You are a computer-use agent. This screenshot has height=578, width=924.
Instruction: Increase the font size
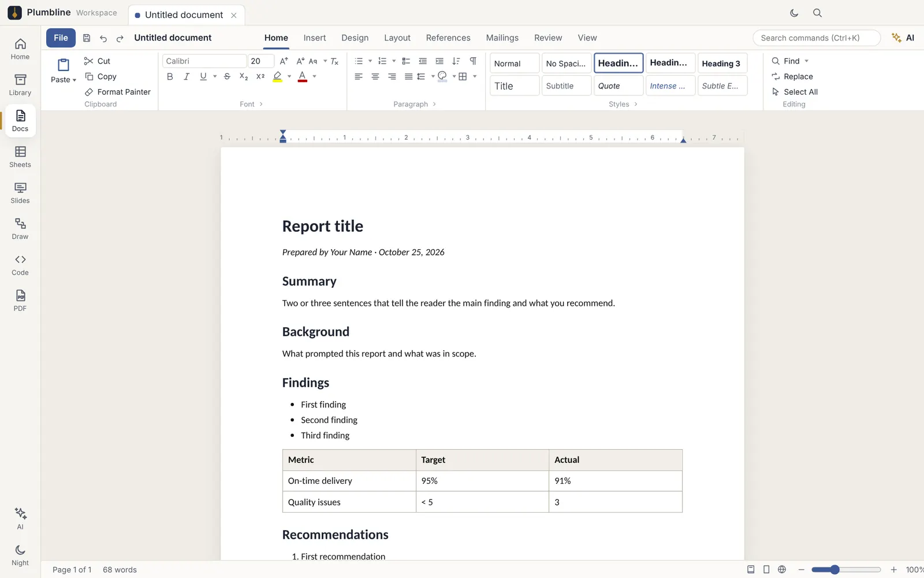(x=284, y=61)
